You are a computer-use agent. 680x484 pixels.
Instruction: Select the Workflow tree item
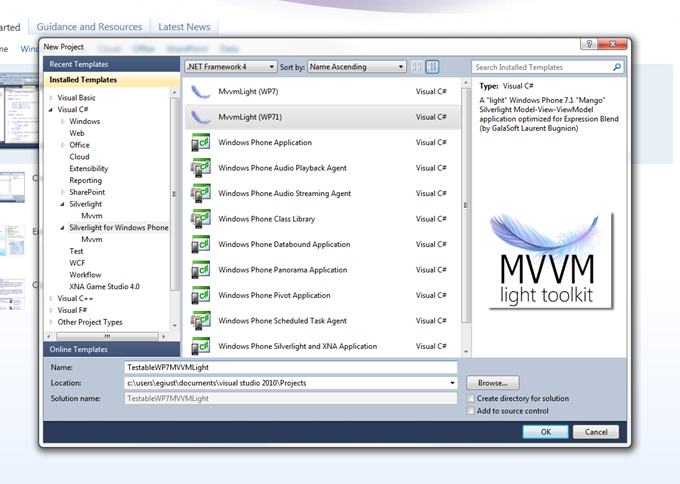tap(85, 275)
